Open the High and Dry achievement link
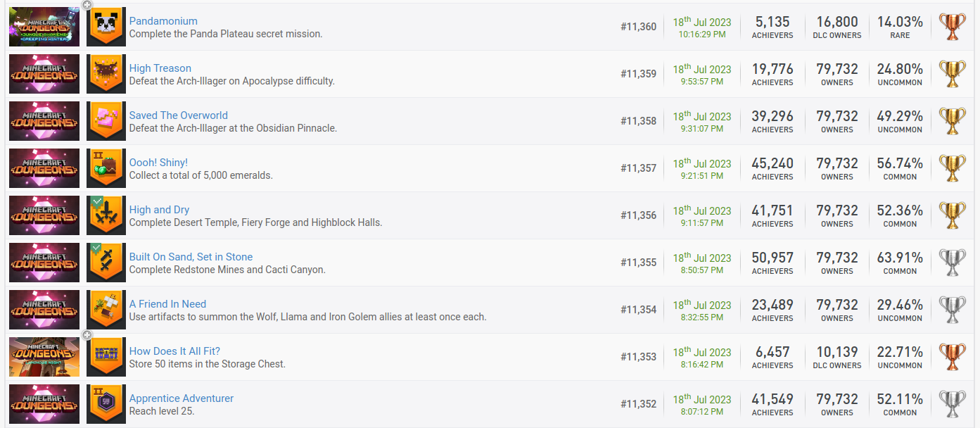 [x=159, y=210]
